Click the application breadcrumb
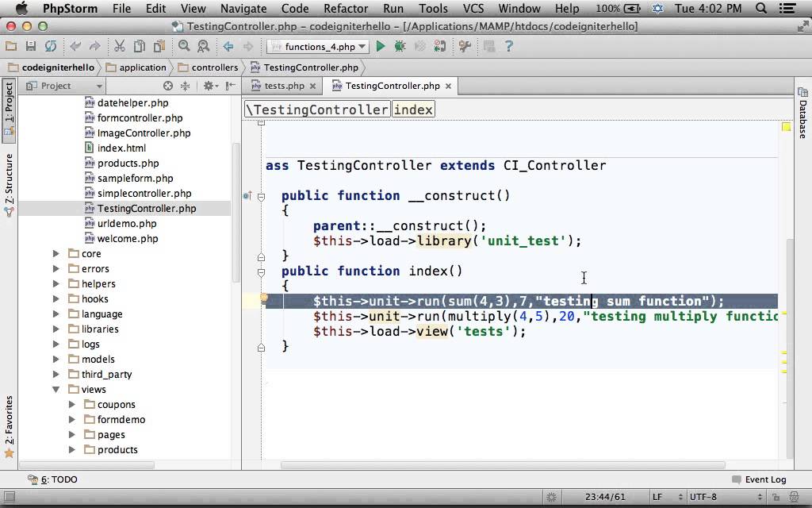This screenshot has height=508, width=812. pyautogui.click(x=136, y=67)
